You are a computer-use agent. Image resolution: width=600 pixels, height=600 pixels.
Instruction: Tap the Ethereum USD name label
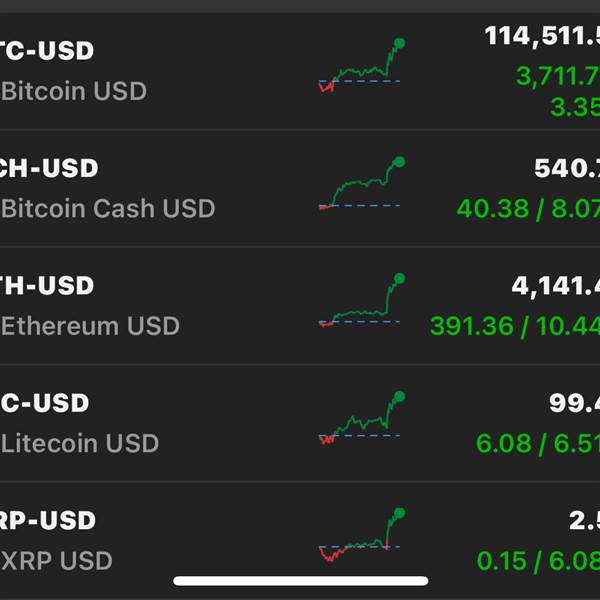91,326
